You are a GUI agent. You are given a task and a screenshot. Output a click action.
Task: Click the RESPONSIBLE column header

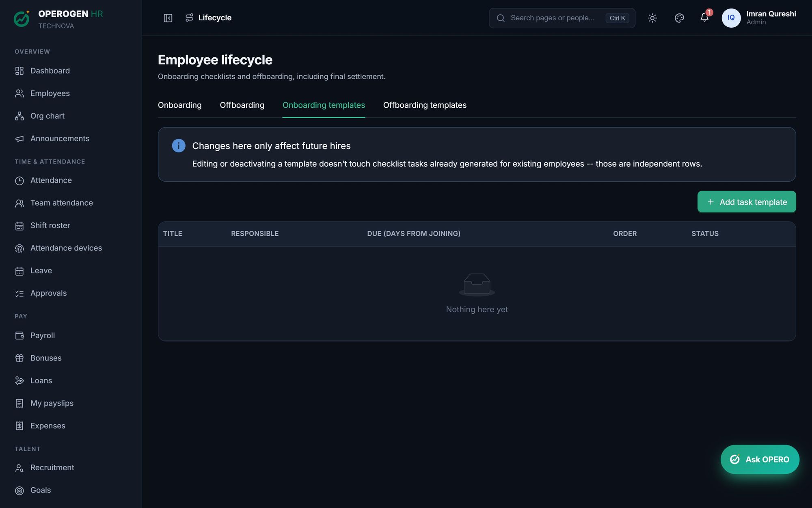[x=255, y=234]
